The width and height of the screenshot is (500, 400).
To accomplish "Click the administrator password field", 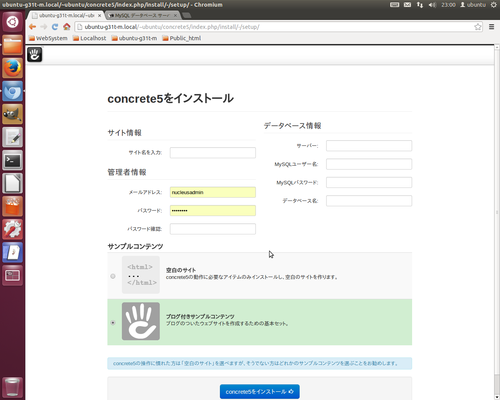I will click(213, 211).
